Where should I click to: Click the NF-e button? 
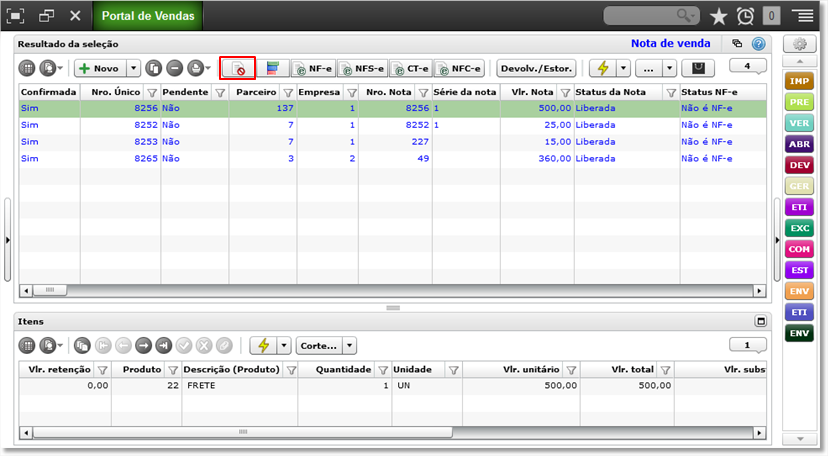pyautogui.click(x=314, y=69)
